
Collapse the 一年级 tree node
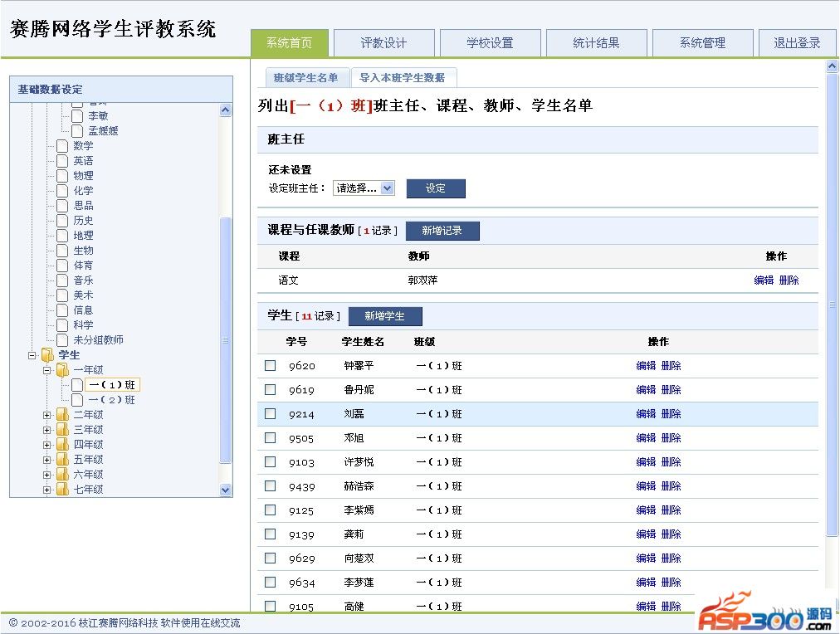(x=47, y=370)
